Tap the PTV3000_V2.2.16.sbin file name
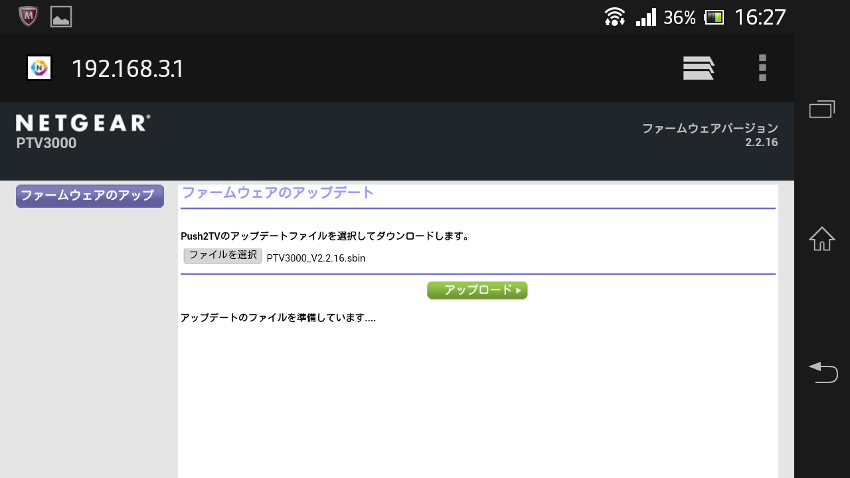The image size is (850, 478). pyautogui.click(x=316, y=258)
